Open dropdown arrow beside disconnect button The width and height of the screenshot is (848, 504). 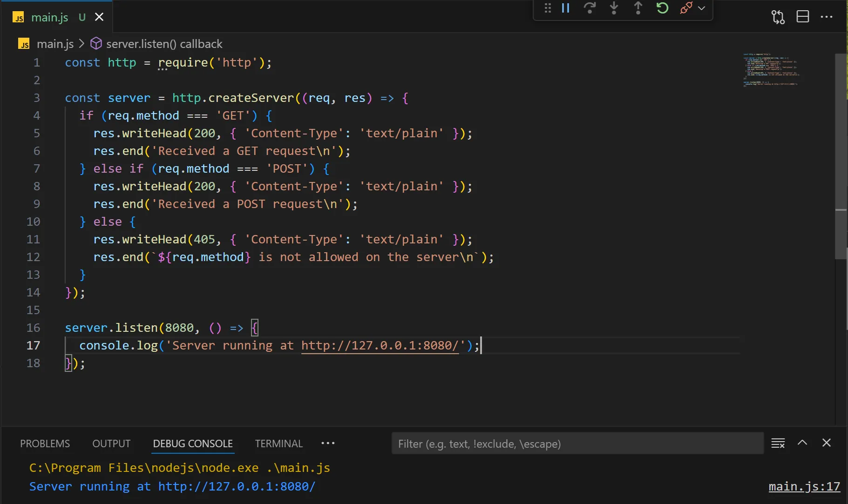pyautogui.click(x=702, y=8)
